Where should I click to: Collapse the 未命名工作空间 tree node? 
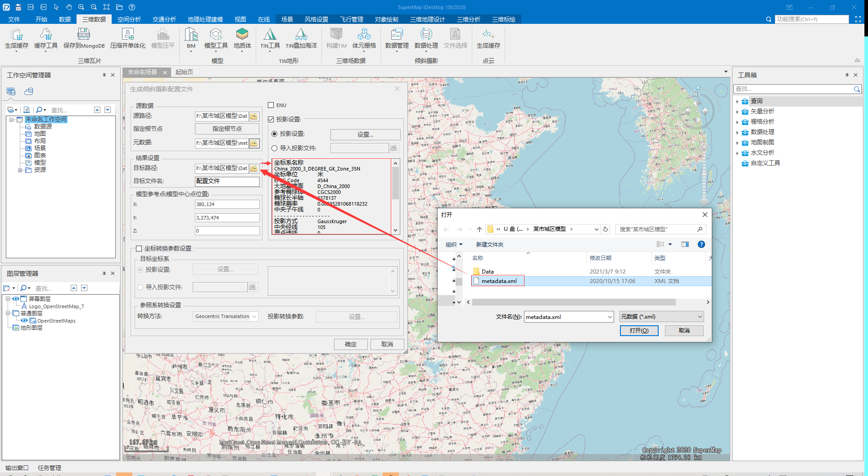pyautogui.click(x=11, y=120)
